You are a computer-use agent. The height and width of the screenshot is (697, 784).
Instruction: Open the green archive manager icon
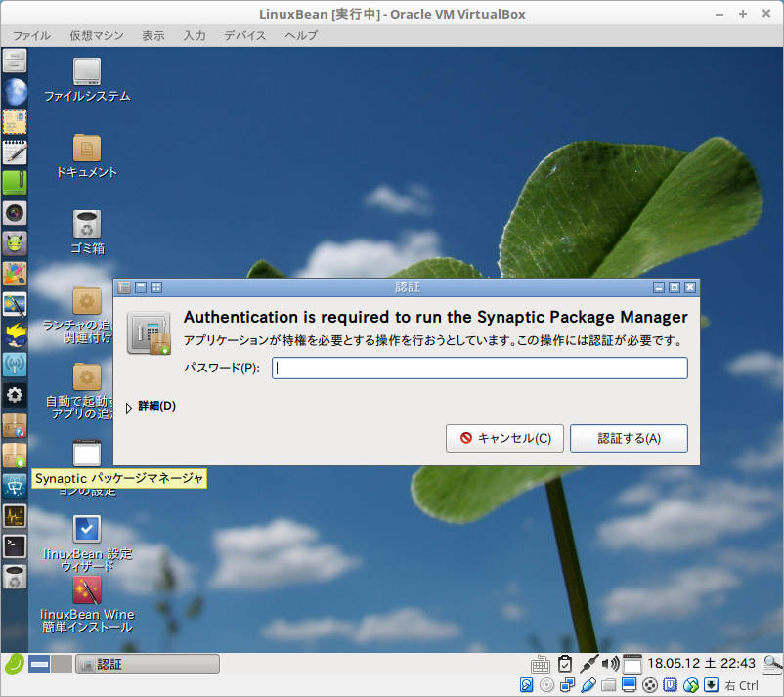pos(15,183)
